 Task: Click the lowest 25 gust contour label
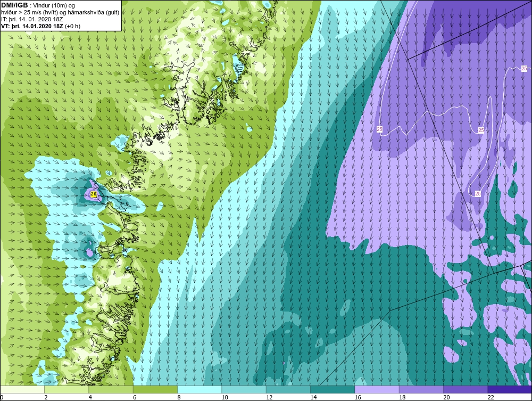(x=478, y=193)
